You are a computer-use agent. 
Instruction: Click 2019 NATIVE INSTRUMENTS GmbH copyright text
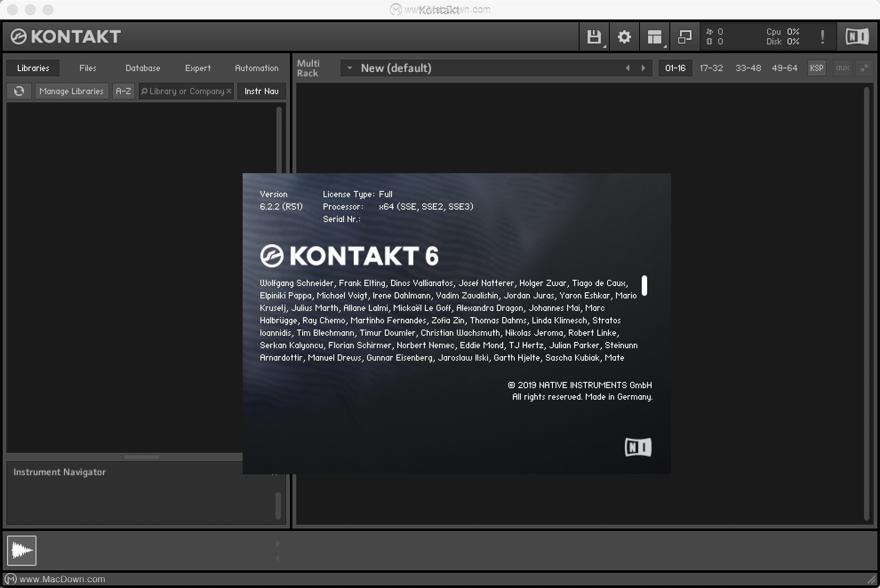[580, 385]
